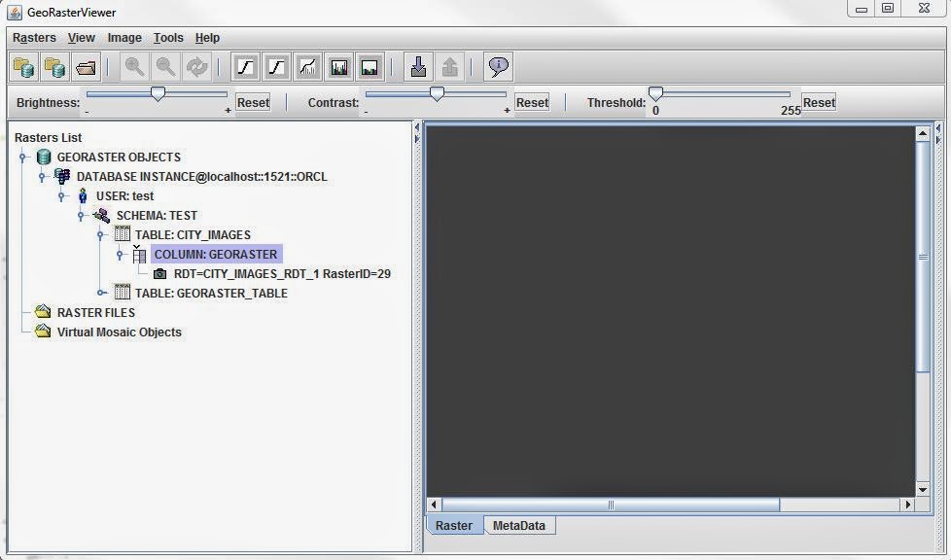Select the RASTER FILES tree row
The image size is (951, 560).
click(96, 312)
